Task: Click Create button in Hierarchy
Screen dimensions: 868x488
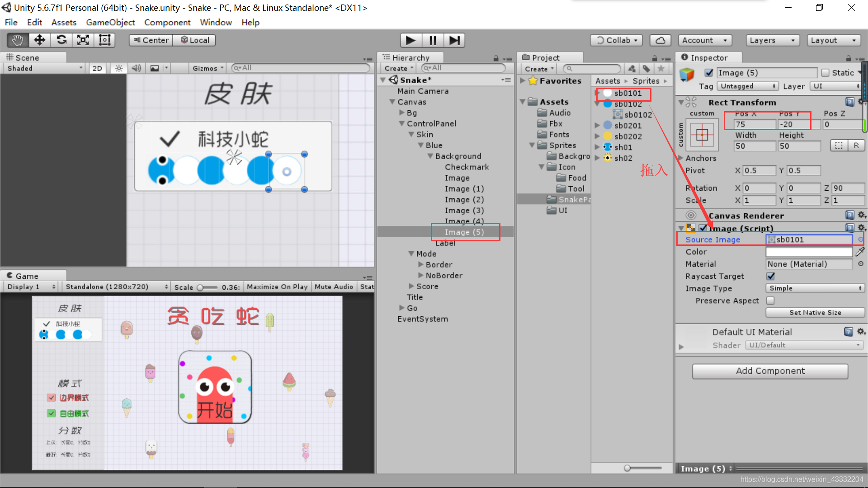Action: coord(399,68)
